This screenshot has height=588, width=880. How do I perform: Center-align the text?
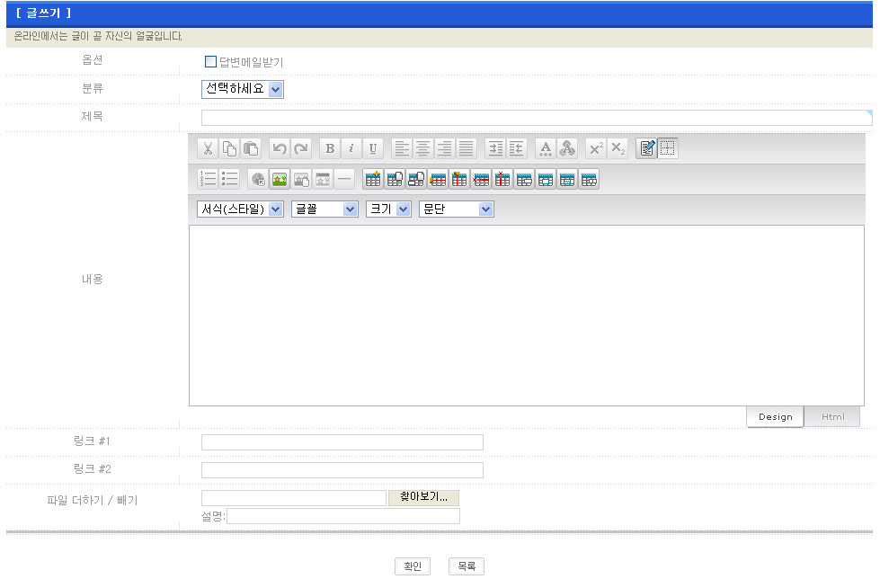click(423, 149)
